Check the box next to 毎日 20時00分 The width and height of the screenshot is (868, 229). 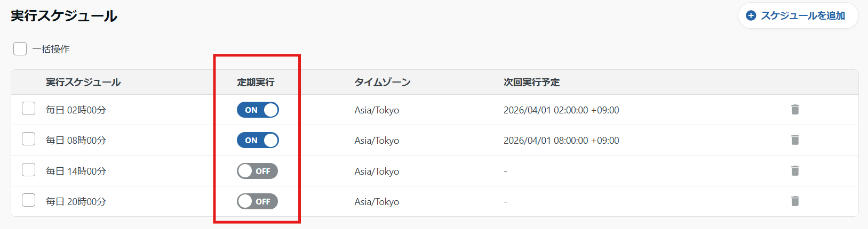(28, 201)
